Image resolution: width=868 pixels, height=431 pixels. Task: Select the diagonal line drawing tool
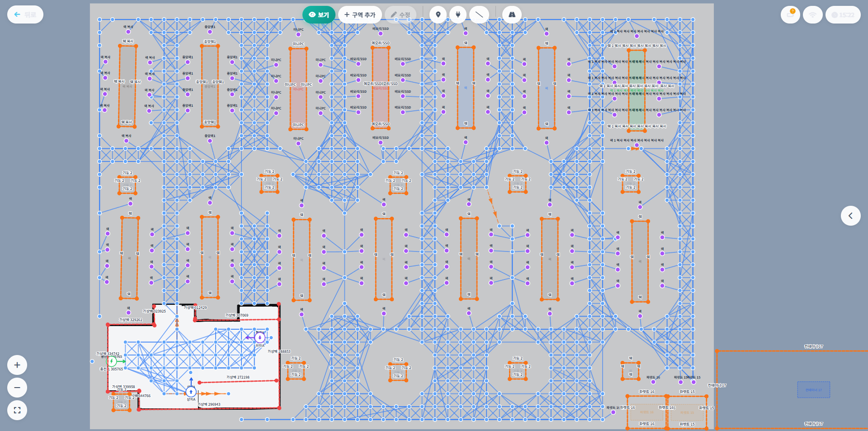479,14
